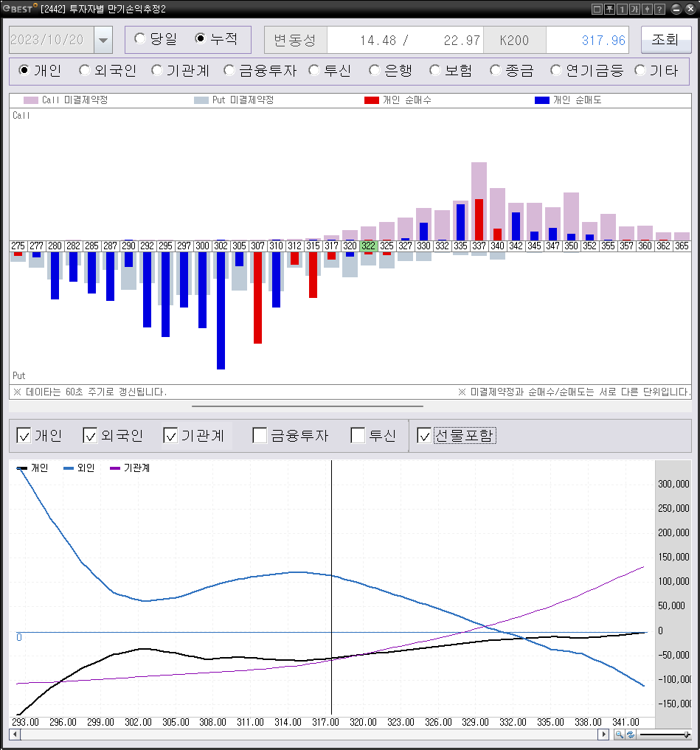Click the Call 미결제약정 legend swatch
Screen dimensions: 700x750
tap(31, 100)
